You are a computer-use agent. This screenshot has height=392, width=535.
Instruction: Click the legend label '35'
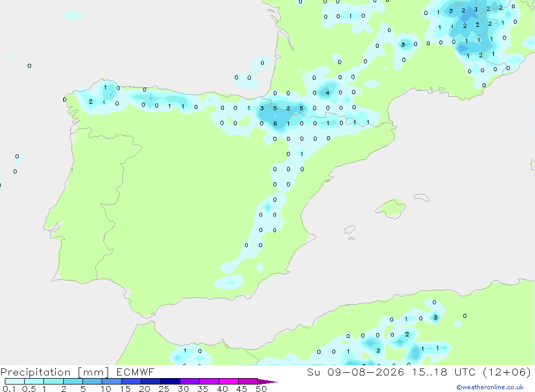[203, 389]
